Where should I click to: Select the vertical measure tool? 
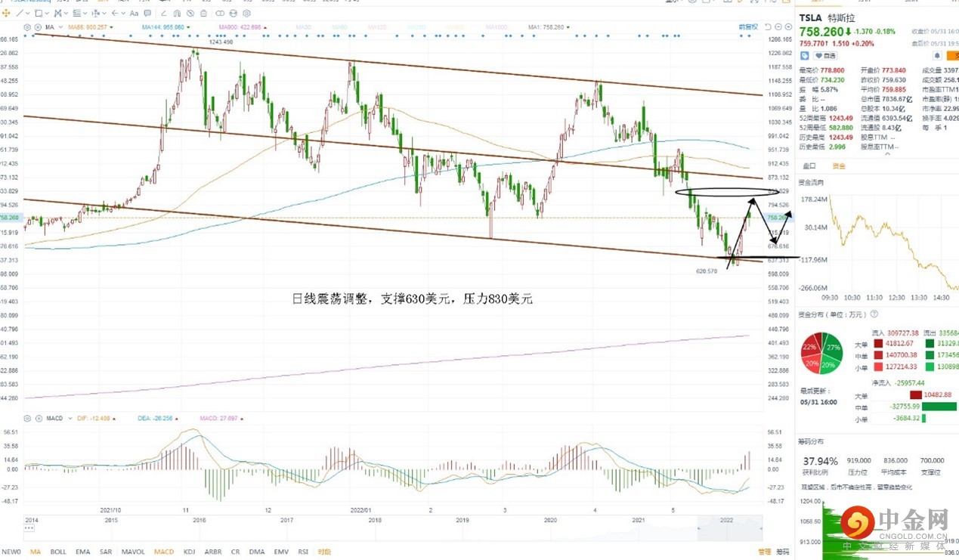pos(95,13)
